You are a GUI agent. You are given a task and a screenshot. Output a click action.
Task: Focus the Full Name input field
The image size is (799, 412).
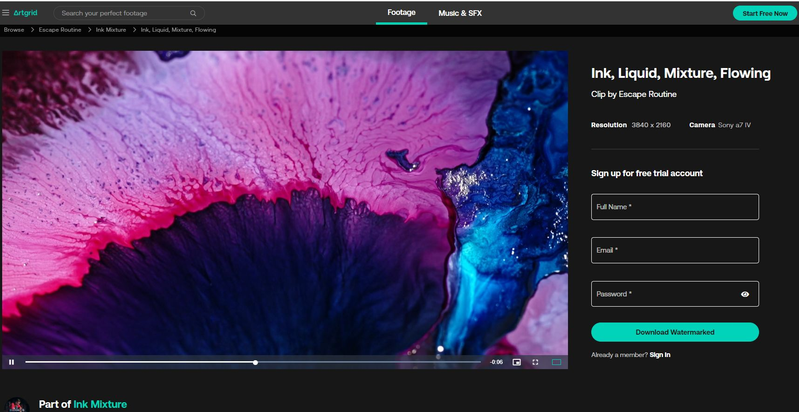tap(675, 207)
